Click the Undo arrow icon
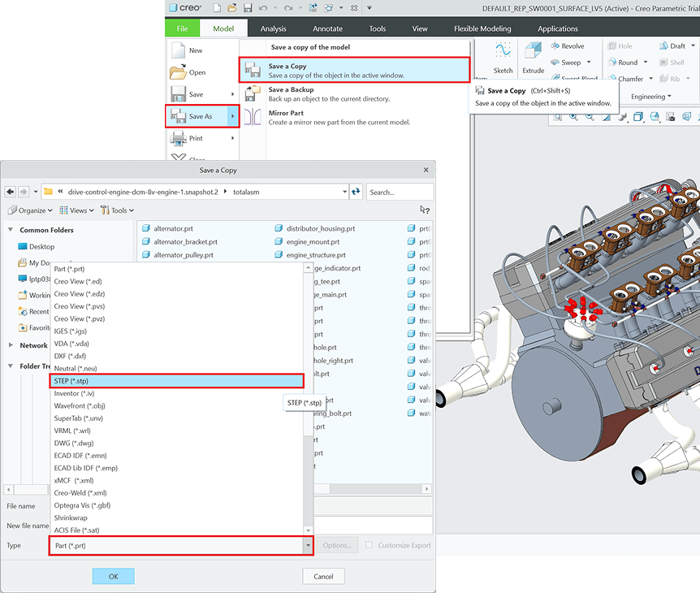The height and width of the screenshot is (593, 700). (263, 8)
